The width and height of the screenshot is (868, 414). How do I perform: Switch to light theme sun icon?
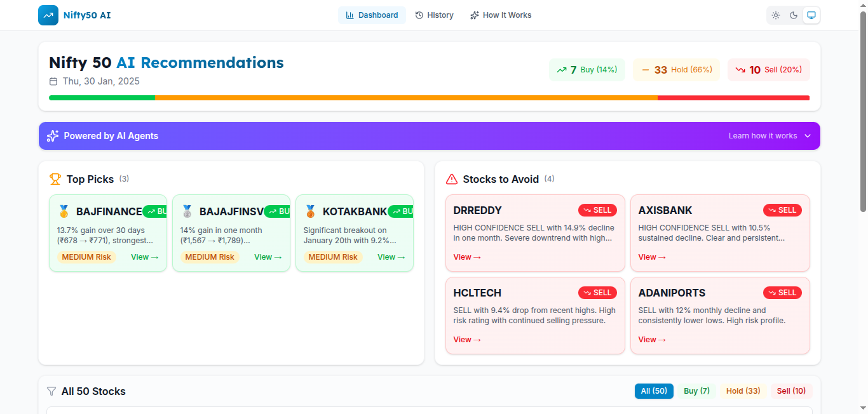point(776,15)
